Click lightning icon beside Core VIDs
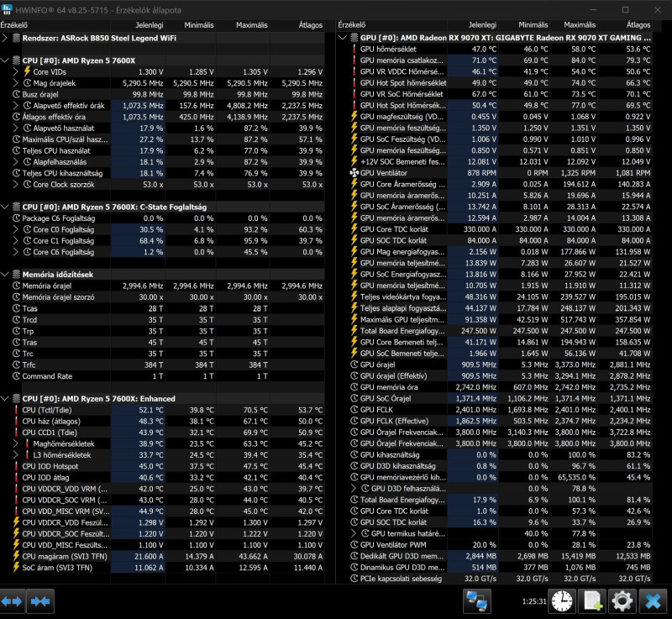Viewport: 672px width, 619px height. (27, 71)
